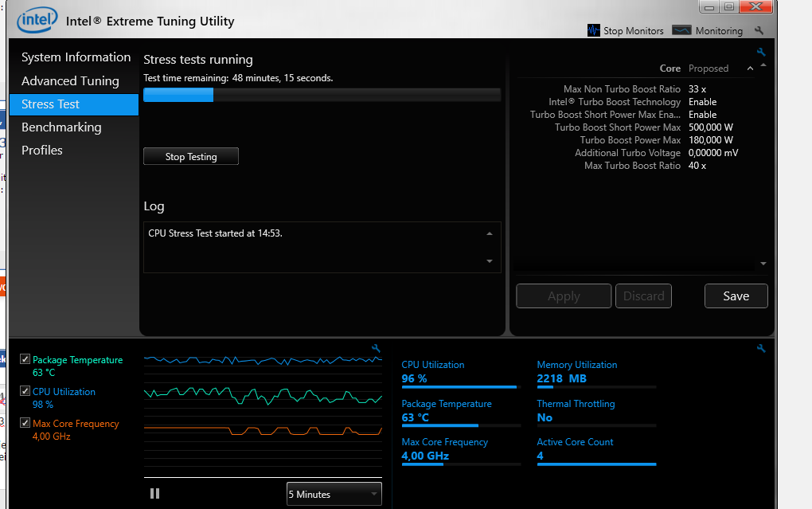Uncheck CPU Utilization monitor
Image resolution: width=812 pixels, height=509 pixels.
coord(25,391)
